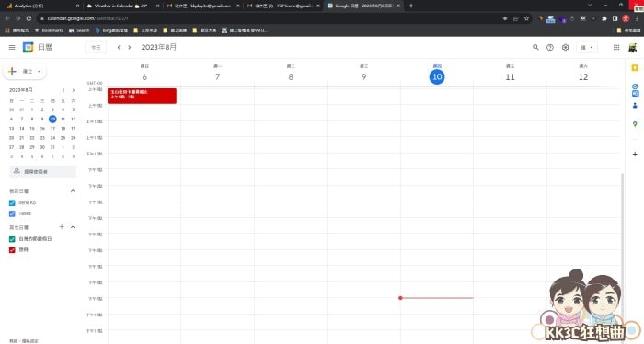This screenshot has height=344, width=644.
Task: Click the search magnifier icon
Action: pyautogui.click(x=535, y=47)
